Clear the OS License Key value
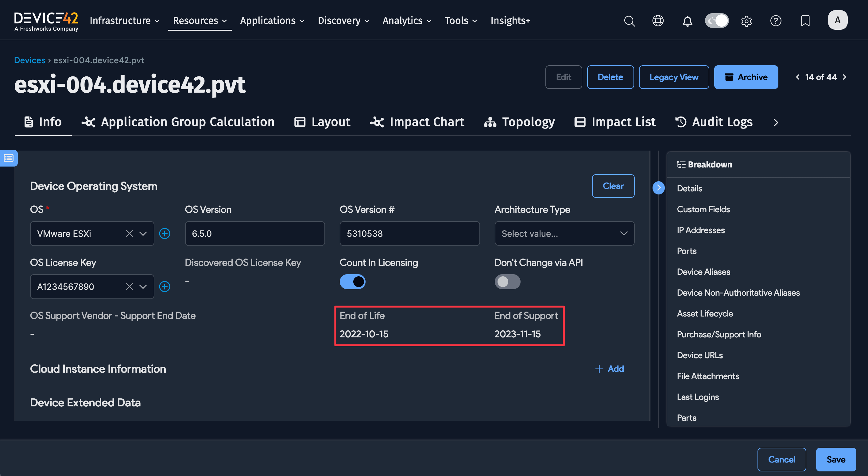Screen dimensions: 868x476 pyautogui.click(x=130, y=286)
